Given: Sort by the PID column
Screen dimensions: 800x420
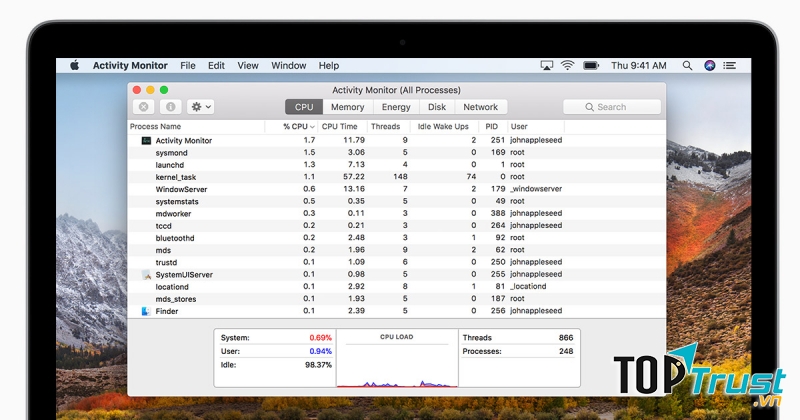Looking at the screenshot, I should 492,127.
